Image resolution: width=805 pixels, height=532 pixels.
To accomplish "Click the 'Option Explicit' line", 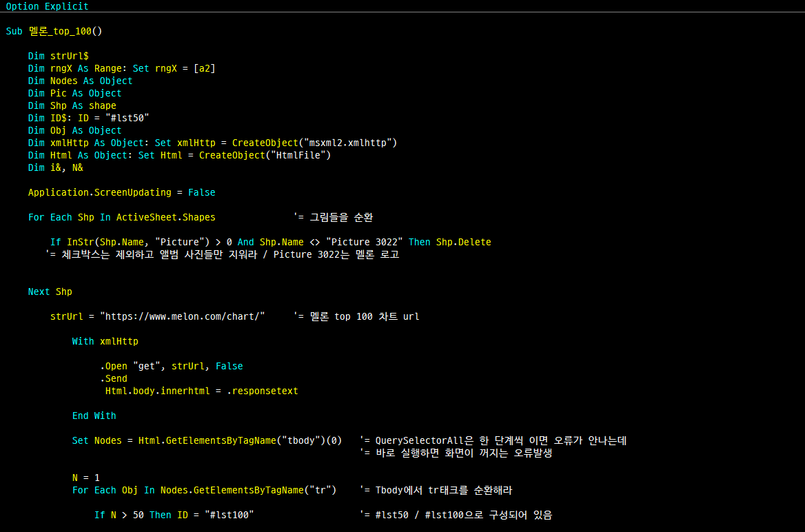I will (48, 6).
